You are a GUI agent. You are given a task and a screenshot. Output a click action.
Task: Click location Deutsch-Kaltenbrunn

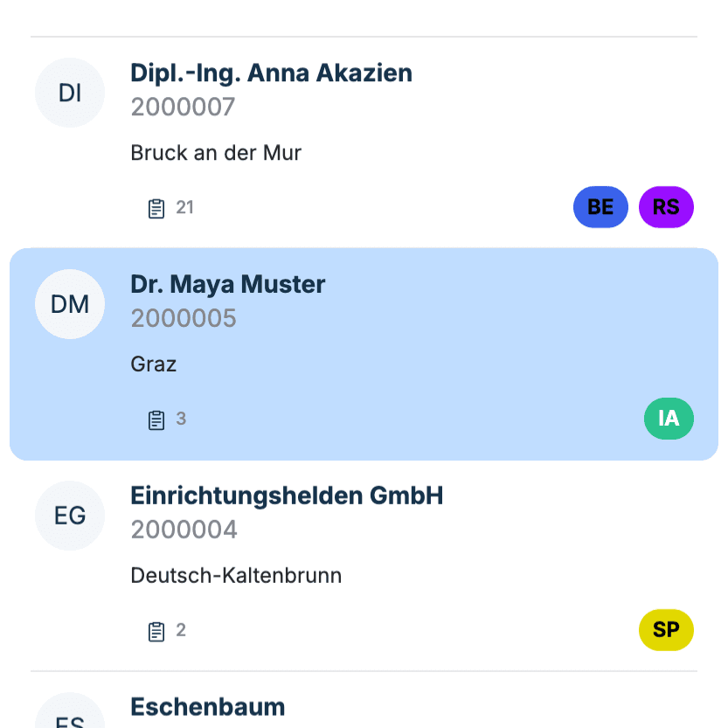pyautogui.click(x=236, y=576)
